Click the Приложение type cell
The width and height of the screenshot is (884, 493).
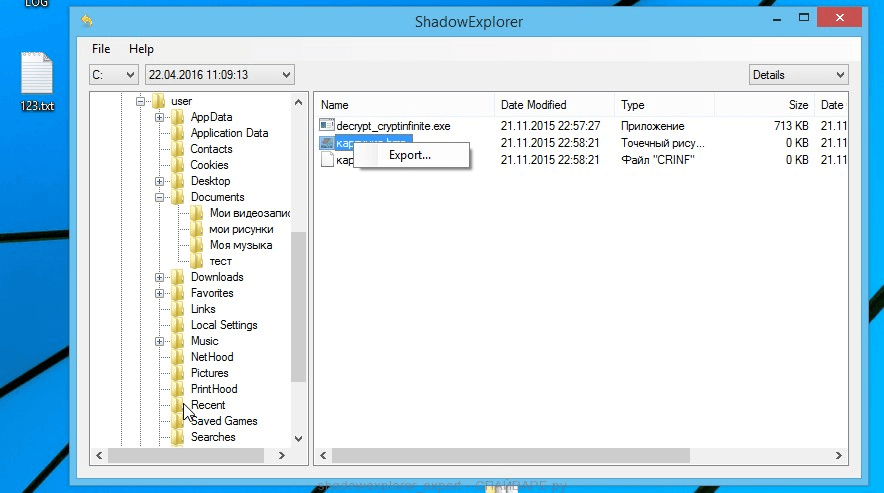[653, 126]
